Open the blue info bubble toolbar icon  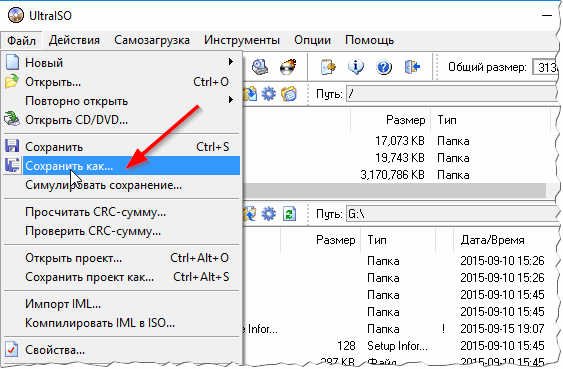click(x=356, y=67)
